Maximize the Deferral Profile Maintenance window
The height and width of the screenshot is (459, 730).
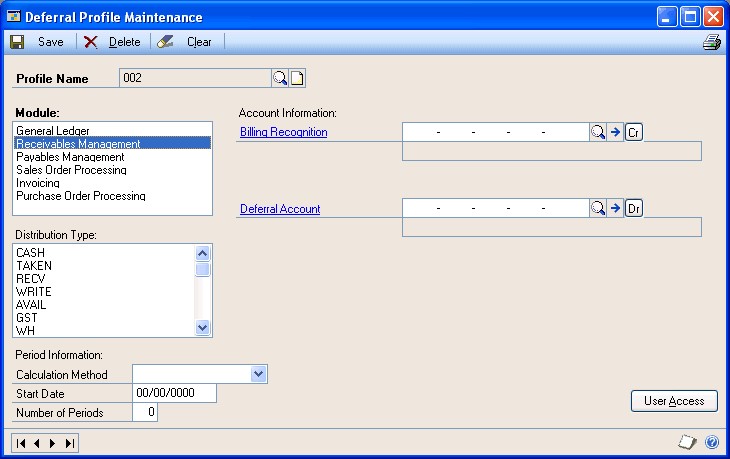[x=690, y=17]
